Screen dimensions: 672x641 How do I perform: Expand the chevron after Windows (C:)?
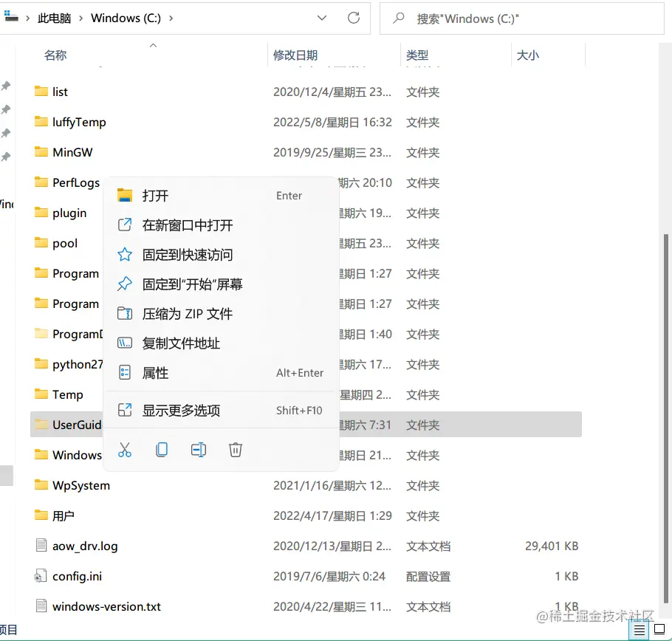[171, 18]
